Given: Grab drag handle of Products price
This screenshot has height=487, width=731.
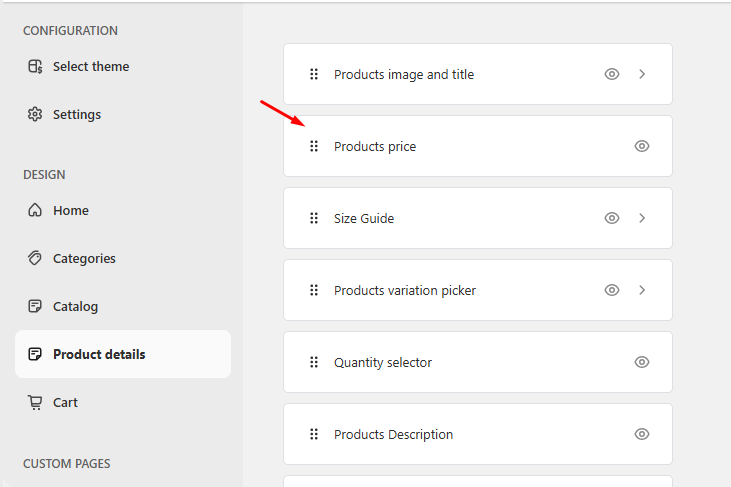Looking at the screenshot, I should pyautogui.click(x=314, y=146).
